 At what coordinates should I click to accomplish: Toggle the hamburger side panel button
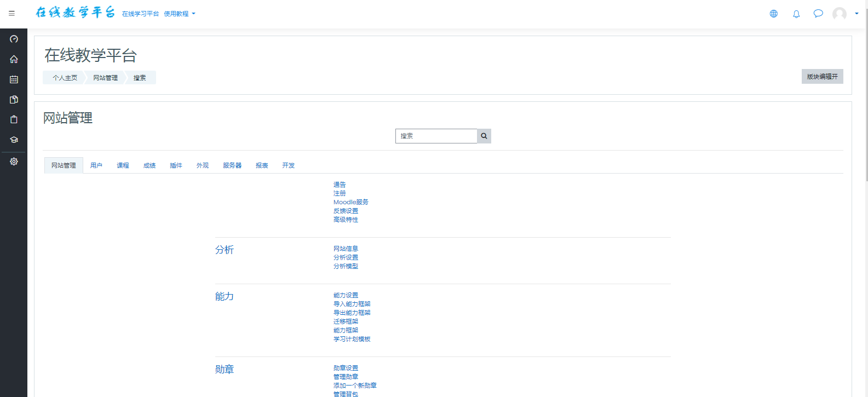point(12,13)
